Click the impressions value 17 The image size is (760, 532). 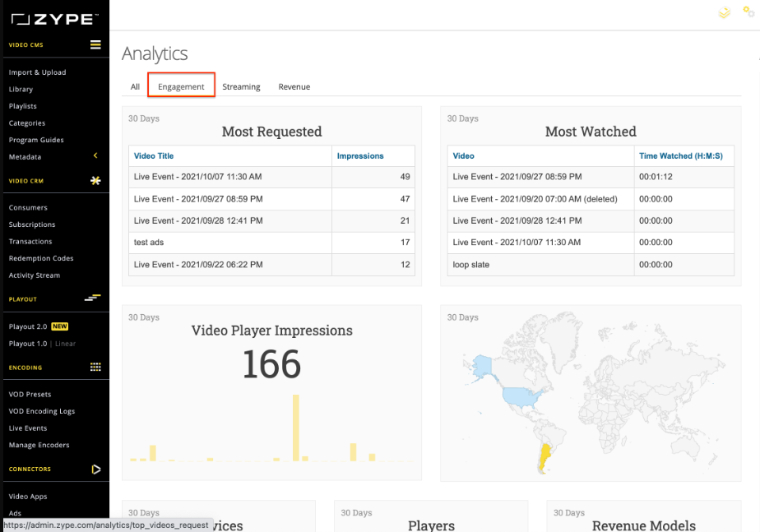[405, 243]
